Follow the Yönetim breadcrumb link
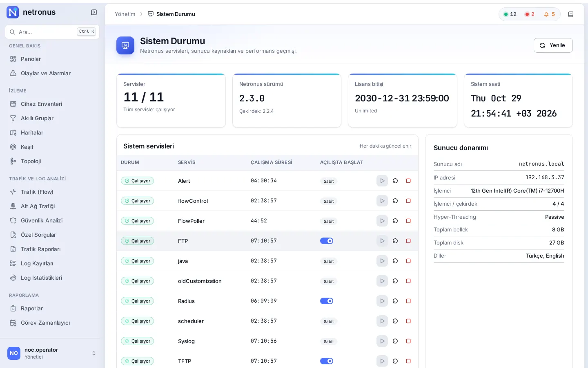The width and height of the screenshot is (588, 368). [x=125, y=14]
